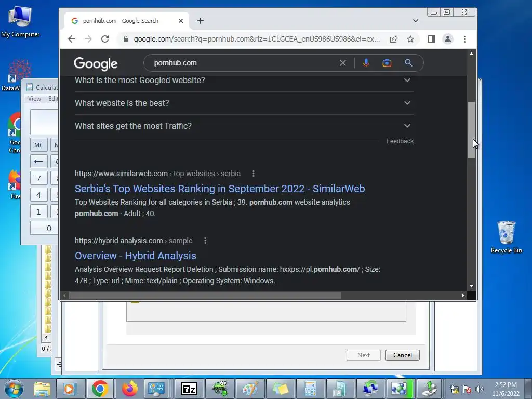532x399 pixels.
Task: Click the Google logo
Action: [96, 63]
